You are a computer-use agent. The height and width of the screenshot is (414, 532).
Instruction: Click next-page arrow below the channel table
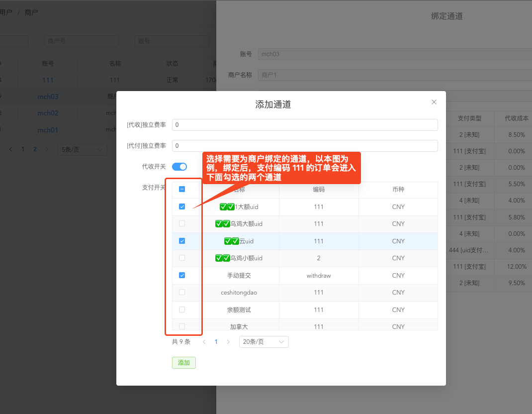[x=228, y=342]
